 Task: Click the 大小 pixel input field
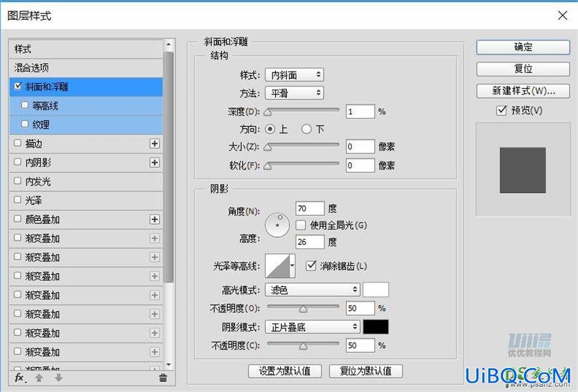(x=360, y=147)
